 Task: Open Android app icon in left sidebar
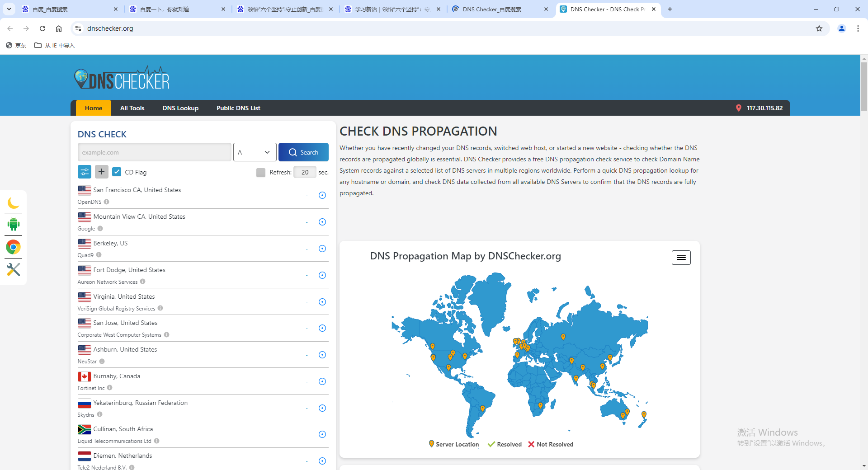[14, 224]
